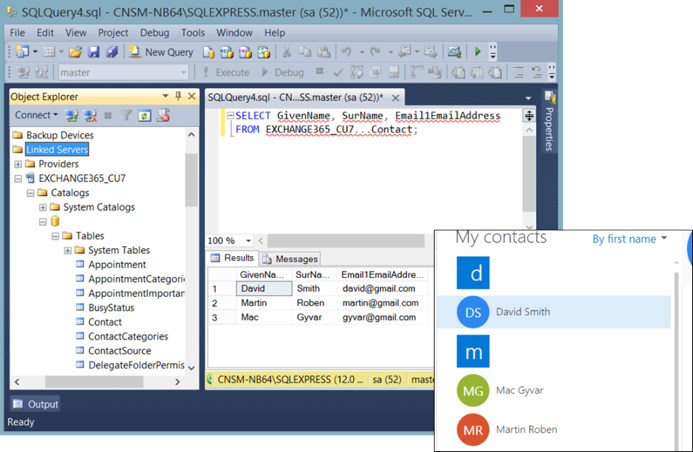Viewport: 693px width, 452px height.
Task: Select the Mac Gyvar contact
Action: pyautogui.click(x=554, y=391)
